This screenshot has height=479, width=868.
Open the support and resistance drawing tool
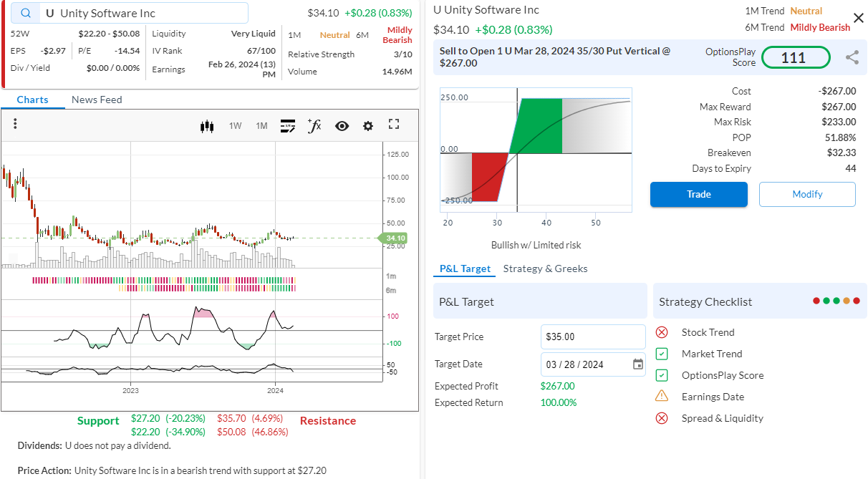(x=288, y=126)
